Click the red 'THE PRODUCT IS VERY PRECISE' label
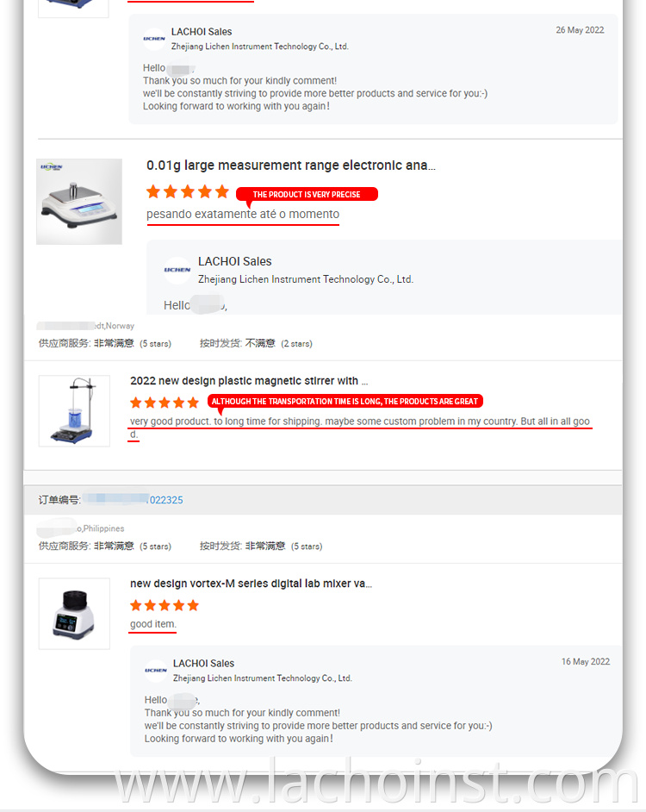The width and height of the screenshot is (646, 812). click(x=307, y=195)
